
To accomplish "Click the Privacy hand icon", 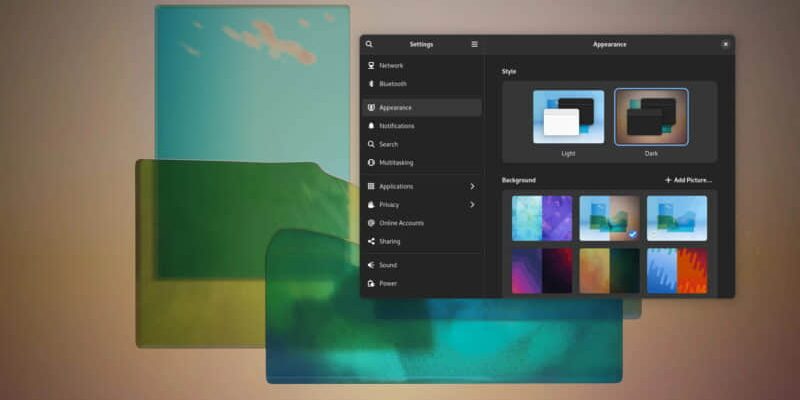I will [x=371, y=205].
